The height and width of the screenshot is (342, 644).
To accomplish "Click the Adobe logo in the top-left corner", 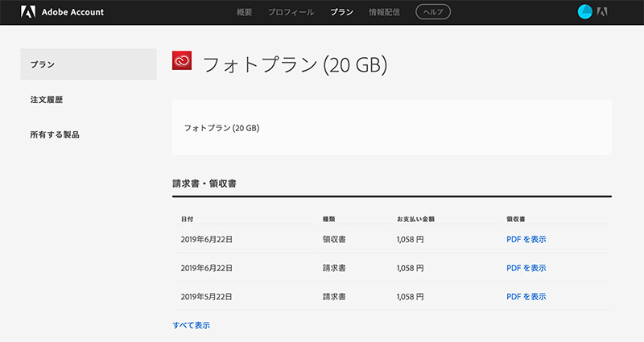I will (28, 12).
